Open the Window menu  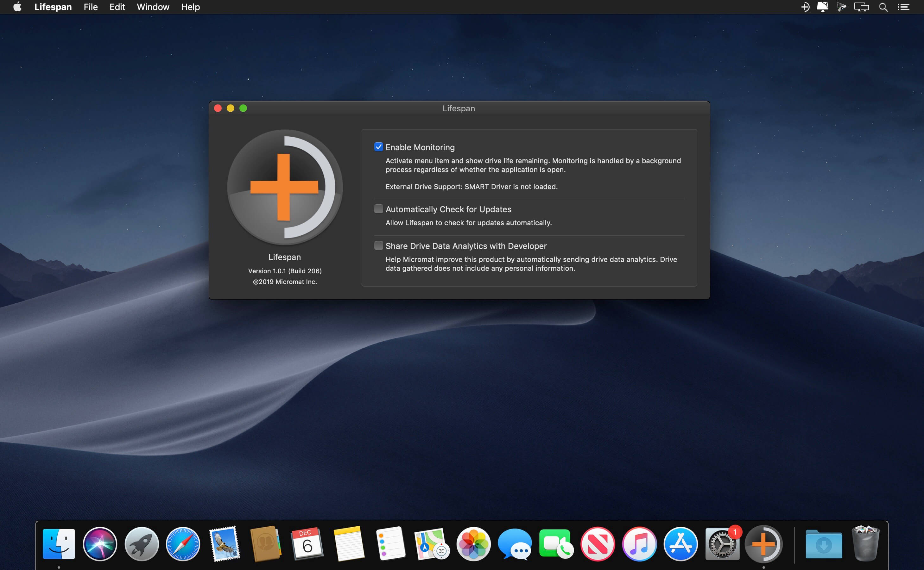click(x=153, y=7)
